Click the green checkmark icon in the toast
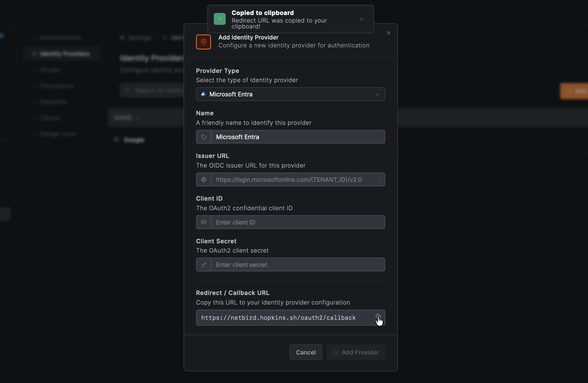 coord(220,19)
